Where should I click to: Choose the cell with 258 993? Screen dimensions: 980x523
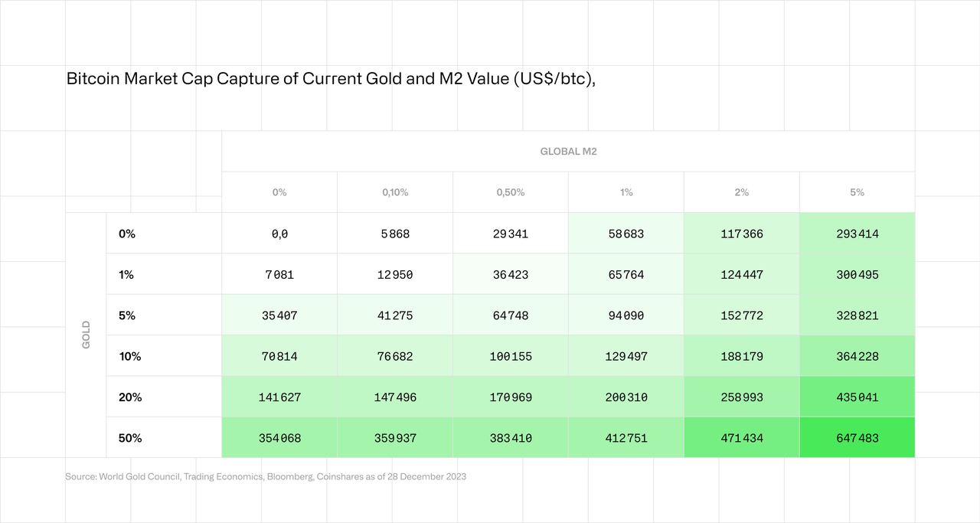click(x=742, y=397)
